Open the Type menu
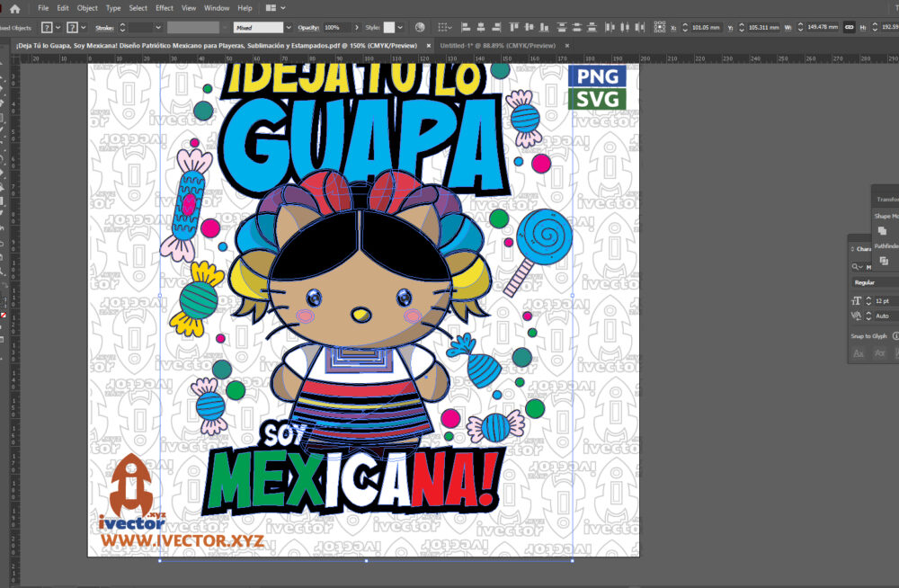The width and height of the screenshot is (899, 588). tap(113, 8)
